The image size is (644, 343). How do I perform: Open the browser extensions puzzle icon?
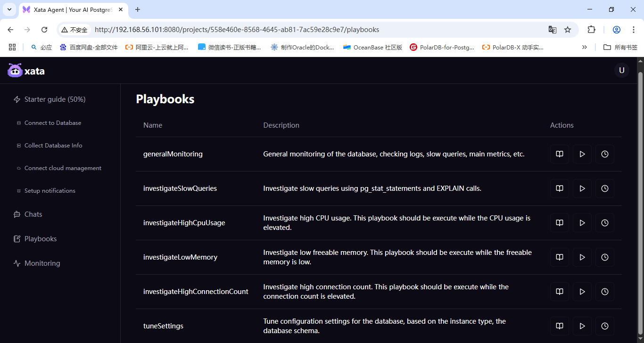coord(591,29)
